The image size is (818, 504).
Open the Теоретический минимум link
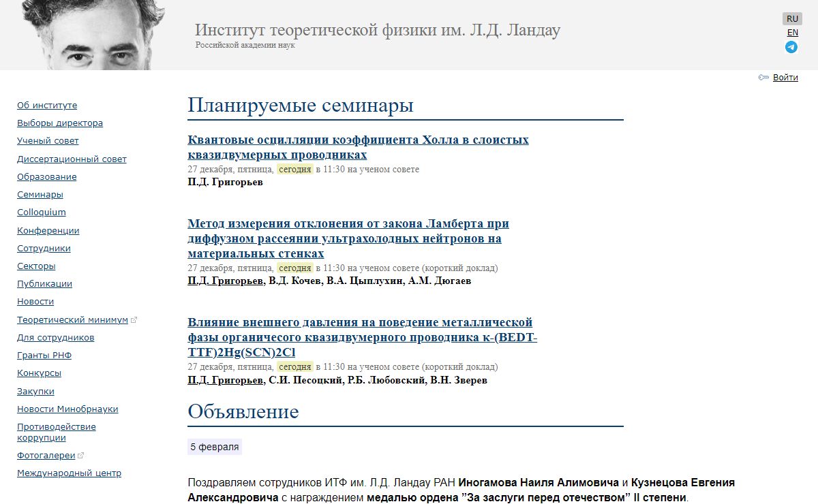(72, 320)
